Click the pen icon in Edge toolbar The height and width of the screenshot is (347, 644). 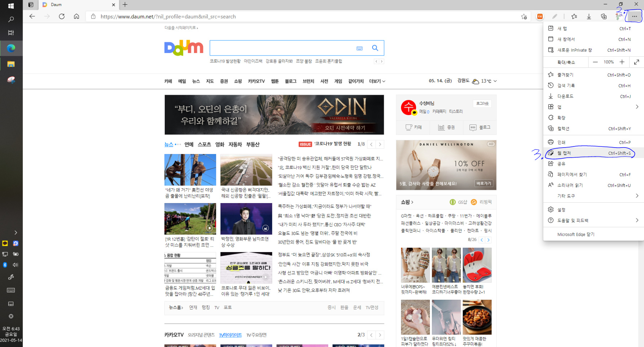(x=555, y=16)
